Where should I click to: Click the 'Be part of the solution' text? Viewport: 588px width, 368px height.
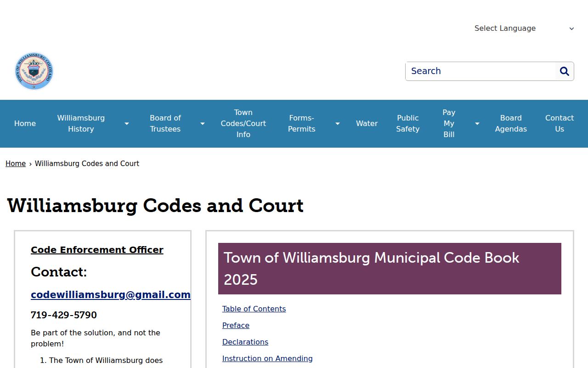click(x=96, y=338)
